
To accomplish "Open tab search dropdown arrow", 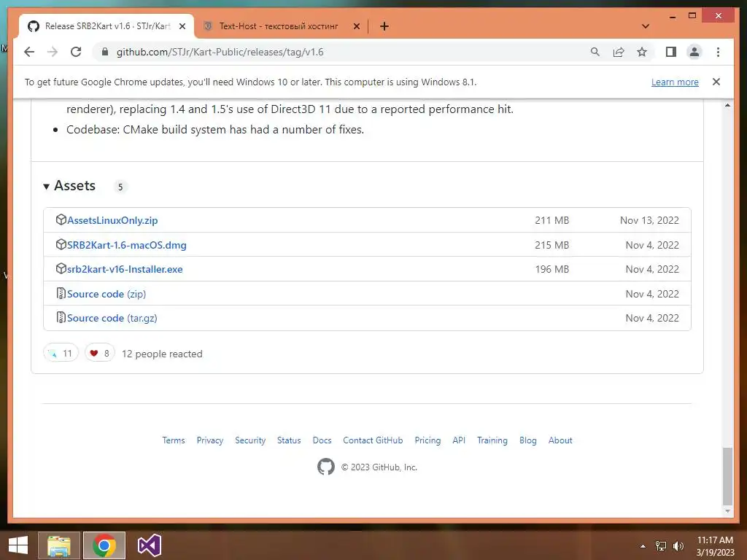I will 646,26.
